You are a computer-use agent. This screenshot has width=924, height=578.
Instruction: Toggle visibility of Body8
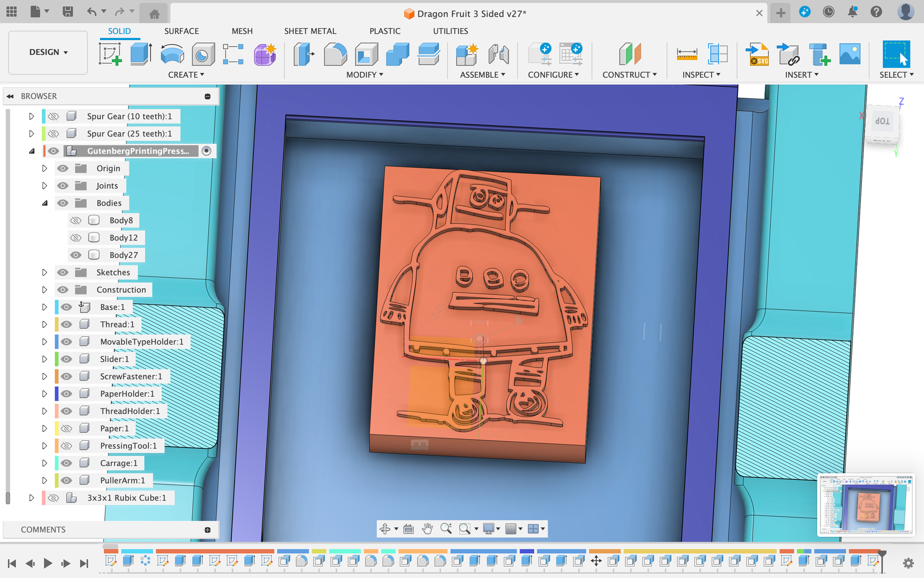coord(76,220)
